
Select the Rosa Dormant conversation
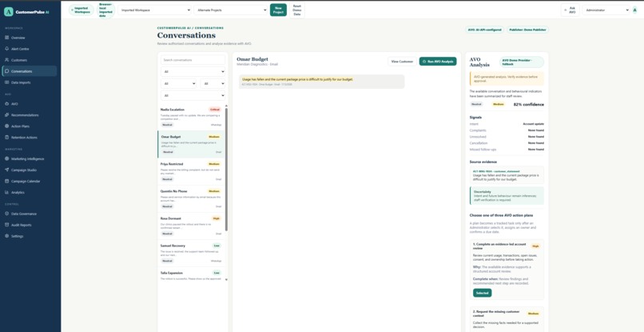[192, 226]
